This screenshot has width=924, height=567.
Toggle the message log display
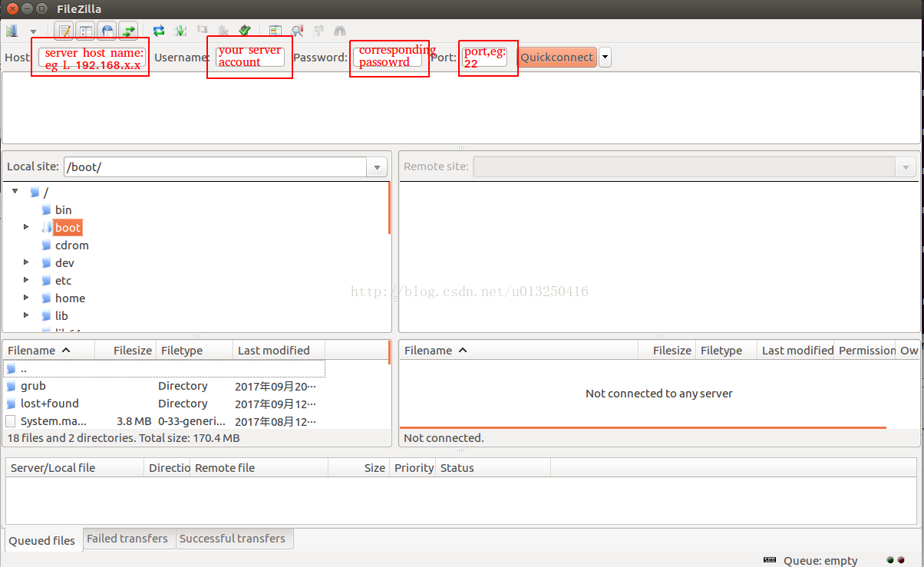65,31
